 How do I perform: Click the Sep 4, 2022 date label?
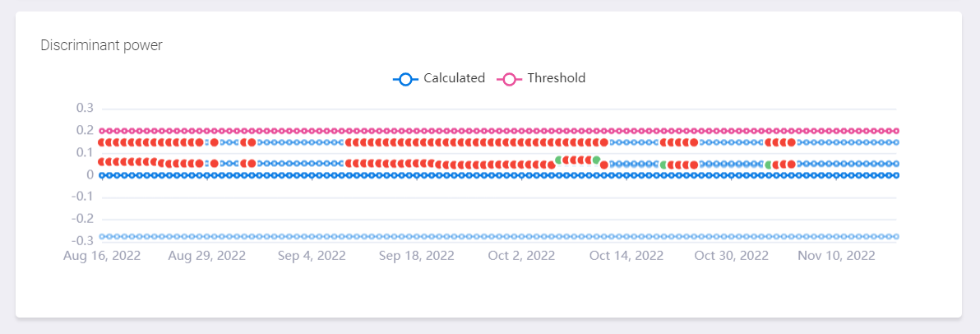coord(312,256)
